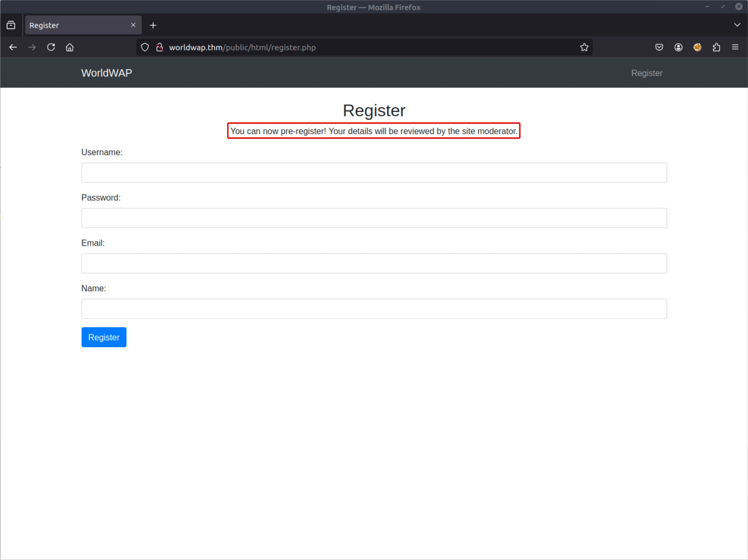Open the Firefox hamburger menu
The height and width of the screenshot is (560, 748).
(735, 47)
